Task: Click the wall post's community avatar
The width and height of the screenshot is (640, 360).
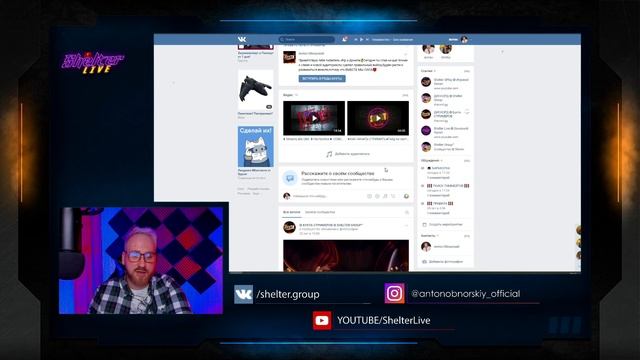Action: coord(289,227)
